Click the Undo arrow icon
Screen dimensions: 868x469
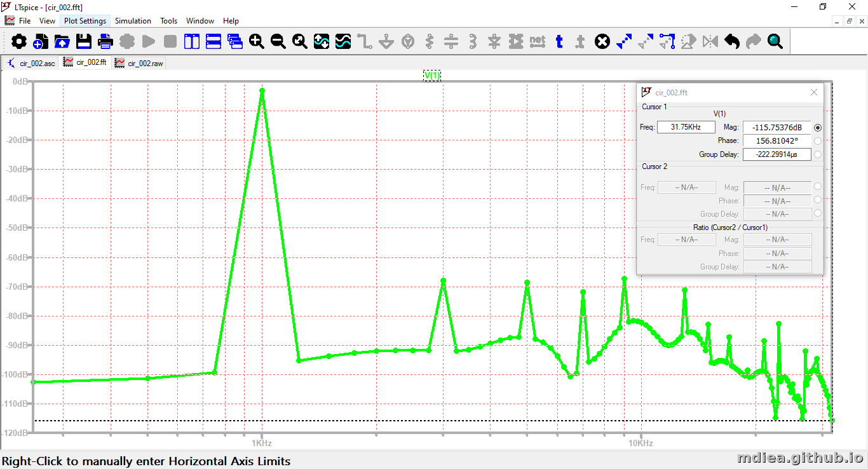[732, 42]
